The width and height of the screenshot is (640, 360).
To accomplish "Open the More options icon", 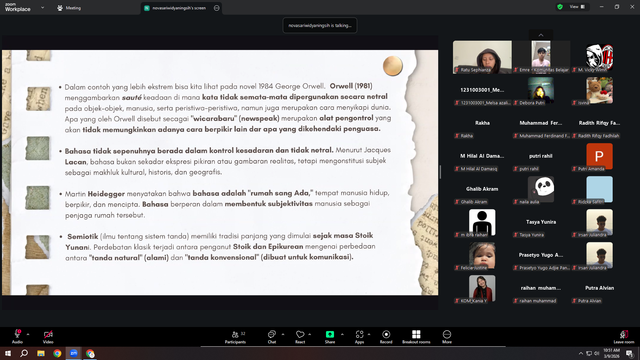I will [x=447, y=334].
